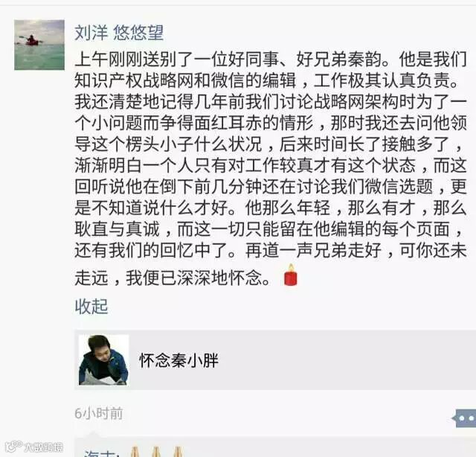
Task: Click the shared article's thumbnail of man reading
Action: pyautogui.click(x=104, y=360)
